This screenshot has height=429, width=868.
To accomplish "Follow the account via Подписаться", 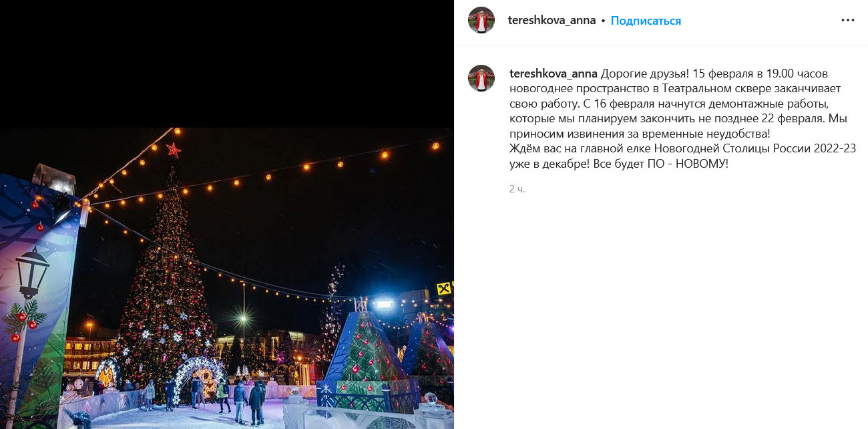I will [x=646, y=21].
